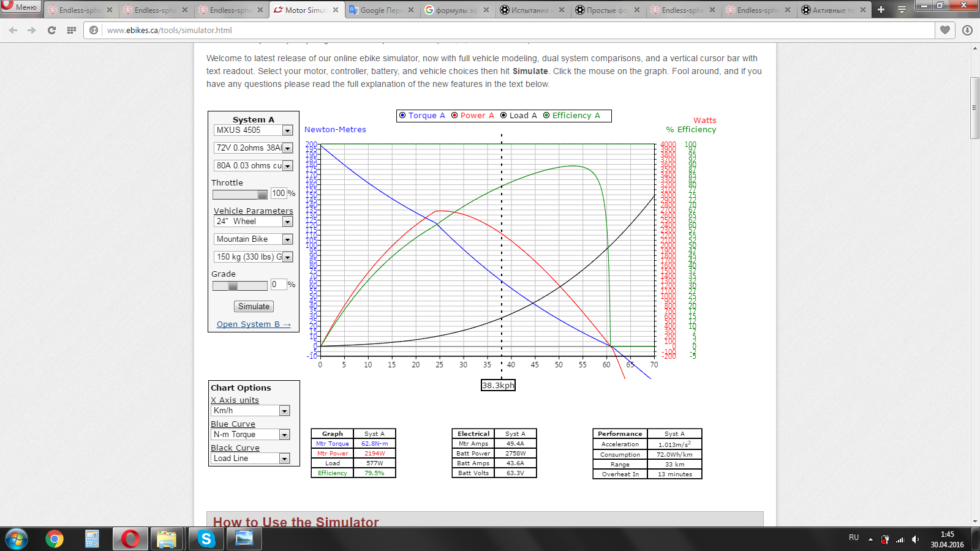980x551 pixels.
Task: Launch Skype from the taskbar
Action: click(x=206, y=539)
